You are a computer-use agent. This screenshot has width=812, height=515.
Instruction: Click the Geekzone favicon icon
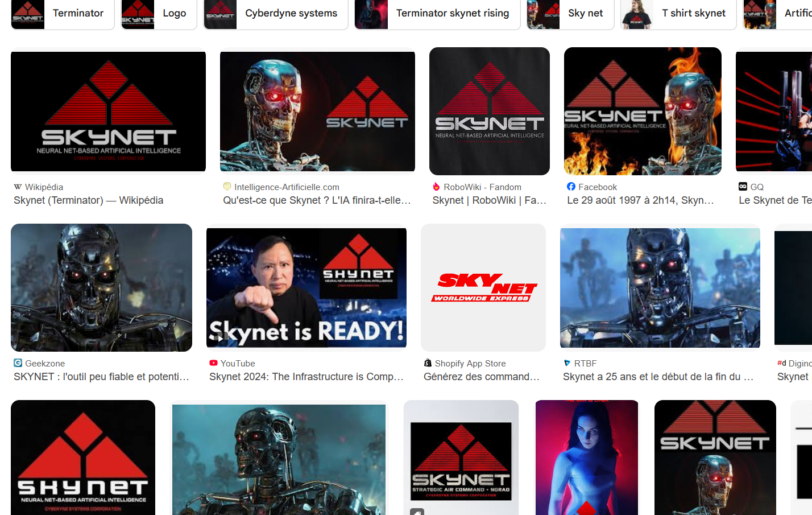(18, 363)
